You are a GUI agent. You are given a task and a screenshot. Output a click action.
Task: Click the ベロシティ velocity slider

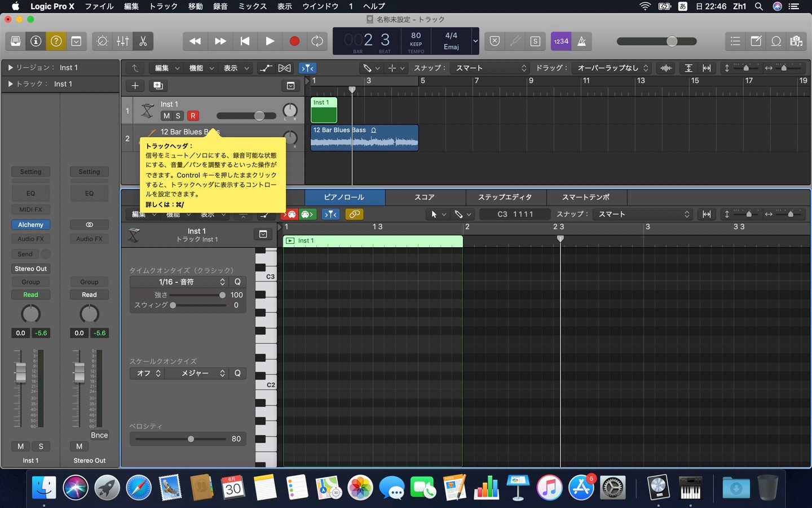(x=191, y=439)
